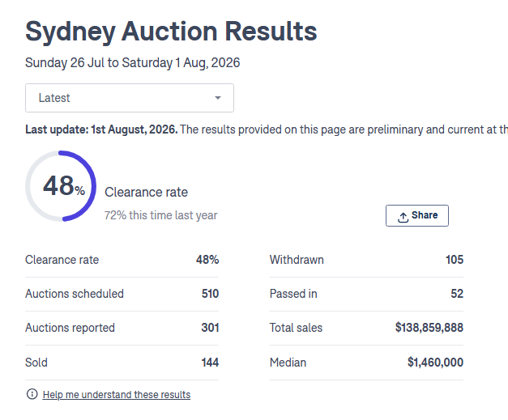508x420 pixels.
Task: Select the Clearance rate 48% row
Action: click(122, 260)
